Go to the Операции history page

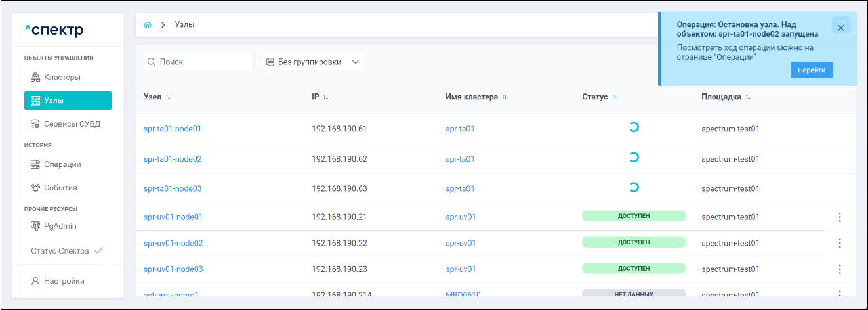point(62,164)
